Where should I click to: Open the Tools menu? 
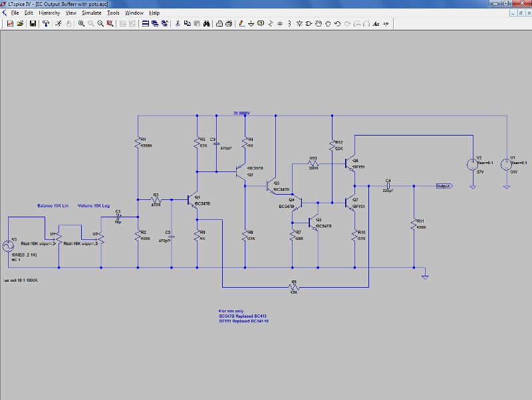click(113, 13)
